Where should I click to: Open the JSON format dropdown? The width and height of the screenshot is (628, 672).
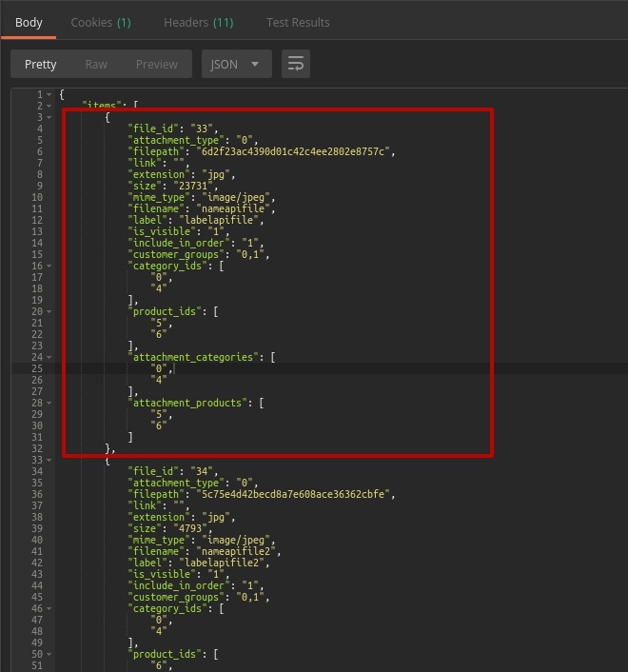point(236,64)
